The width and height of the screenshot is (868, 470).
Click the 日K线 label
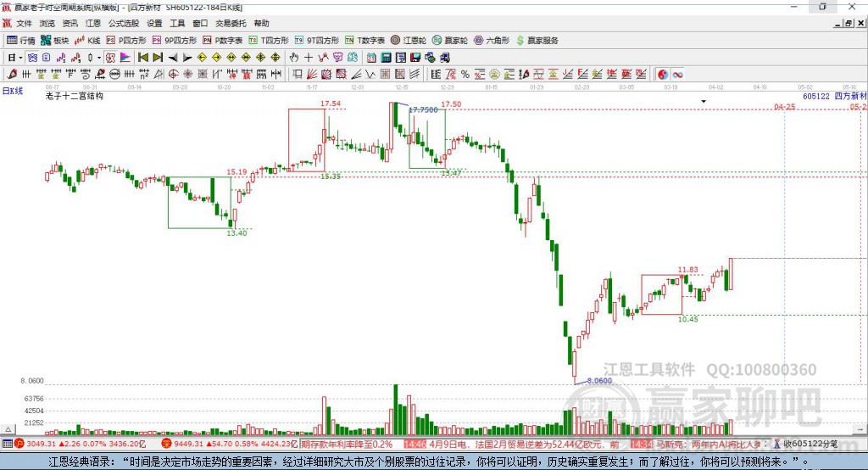pos(13,91)
